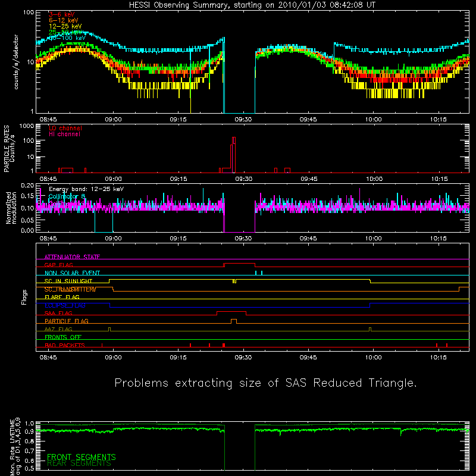Click the A47_FLAG pulse just before 09:00

[109, 329]
